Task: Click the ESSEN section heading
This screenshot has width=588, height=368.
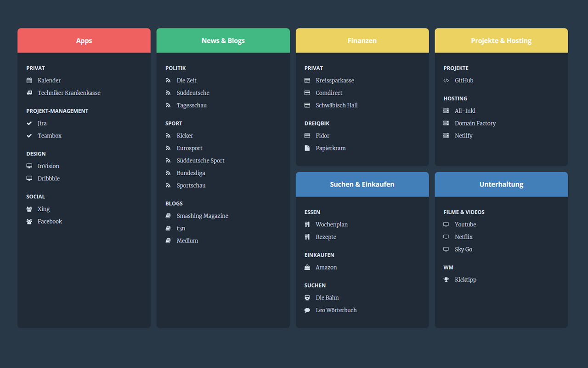Action: click(x=312, y=212)
